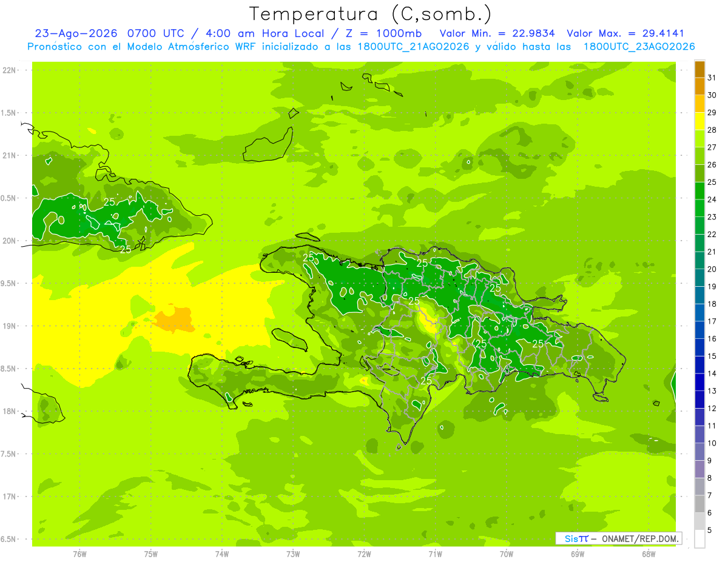Click the legend value "15"
728x562 pixels.
click(712, 356)
